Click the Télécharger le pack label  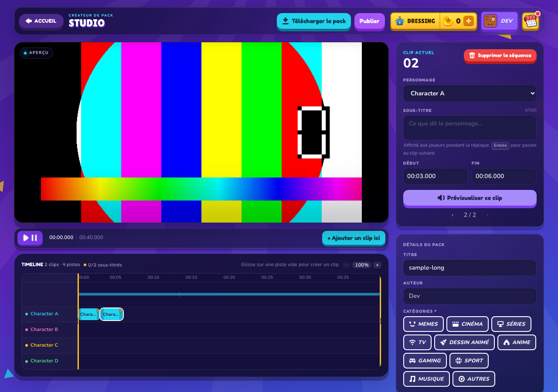319,21
